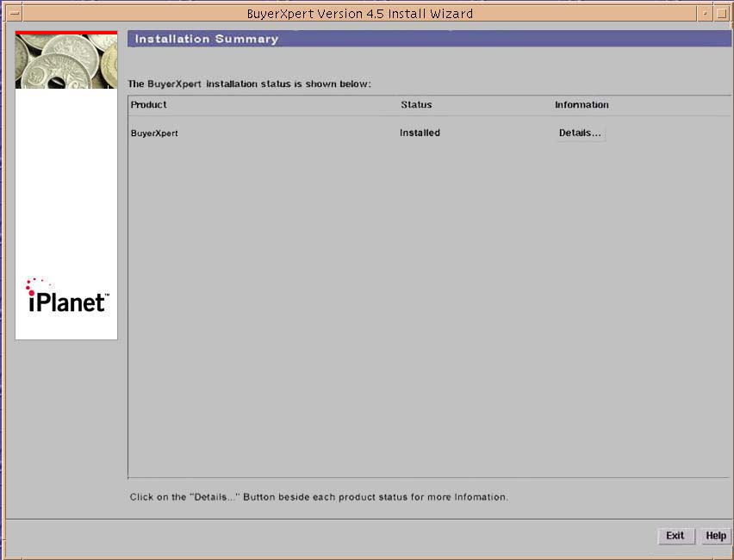The width and height of the screenshot is (734, 560).
Task: Click the Exit button
Action: click(675, 536)
